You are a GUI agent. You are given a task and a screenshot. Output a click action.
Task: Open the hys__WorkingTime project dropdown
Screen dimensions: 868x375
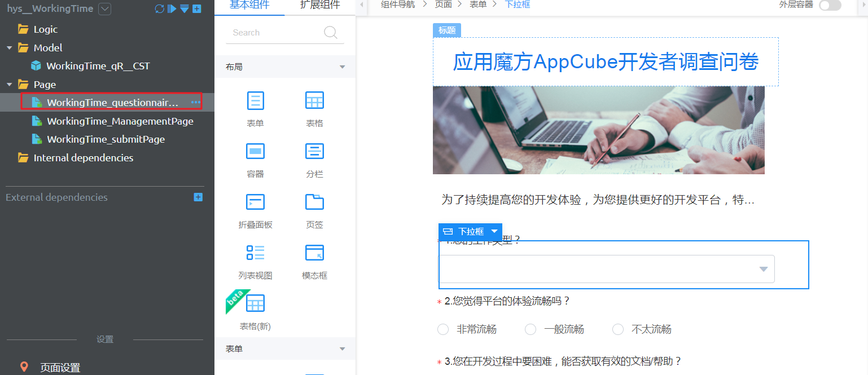pyautogui.click(x=104, y=9)
